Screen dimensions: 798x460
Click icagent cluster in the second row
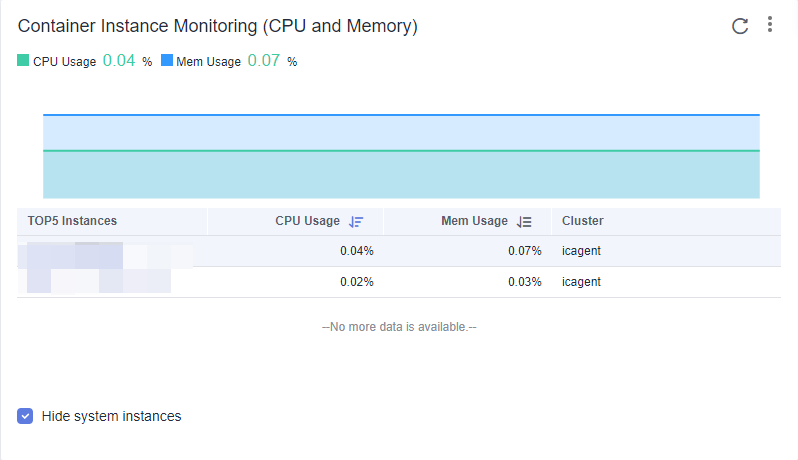point(581,282)
